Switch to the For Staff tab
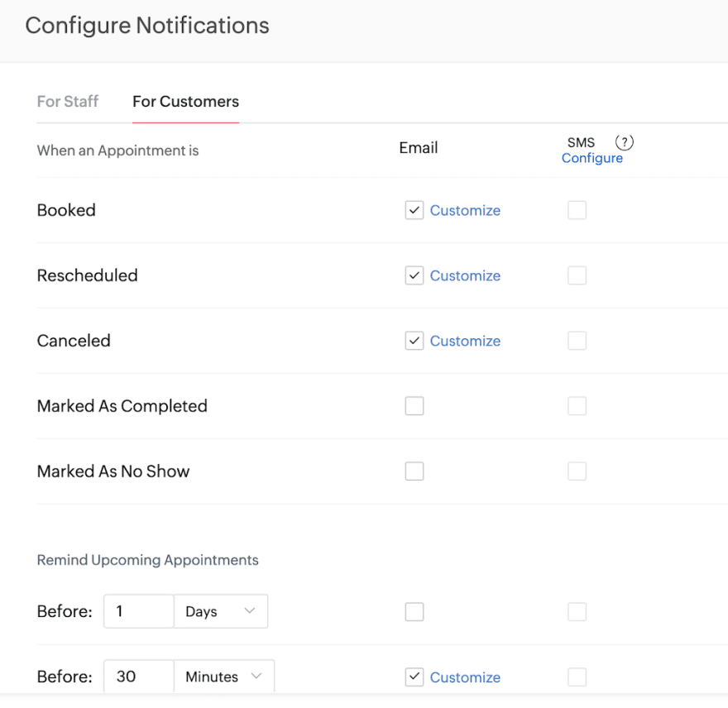The width and height of the screenshot is (728, 708). [x=68, y=102]
